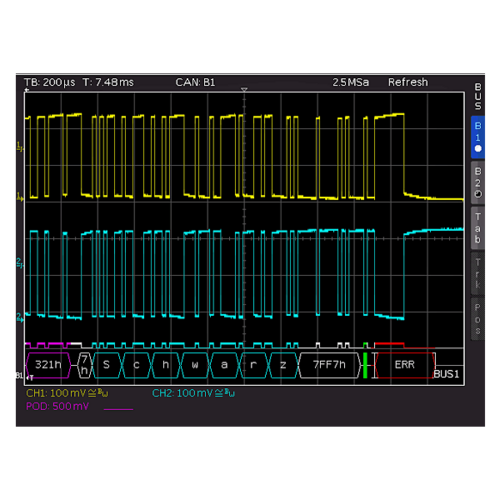Click the red ERR frame
Image resolution: width=500 pixels, height=500 pixels.
point(405,365)
